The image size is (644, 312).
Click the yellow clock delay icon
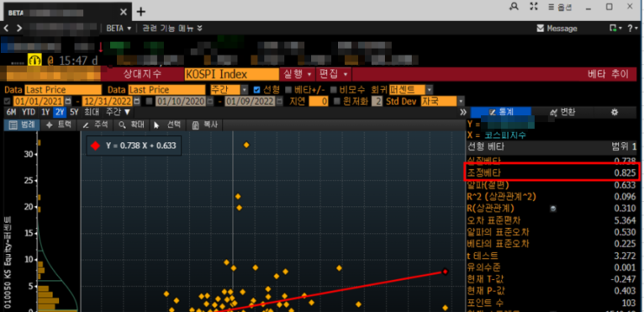pos(35,61)
